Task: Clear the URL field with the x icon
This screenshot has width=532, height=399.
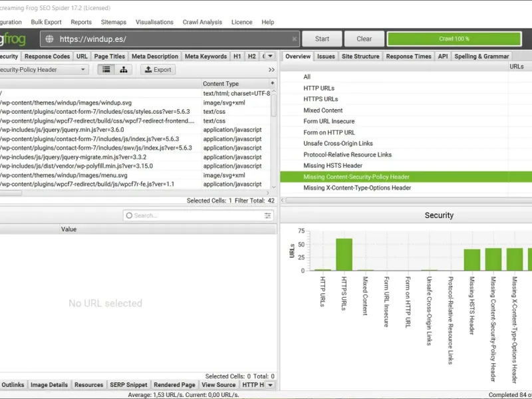Action: pos(294,39)
